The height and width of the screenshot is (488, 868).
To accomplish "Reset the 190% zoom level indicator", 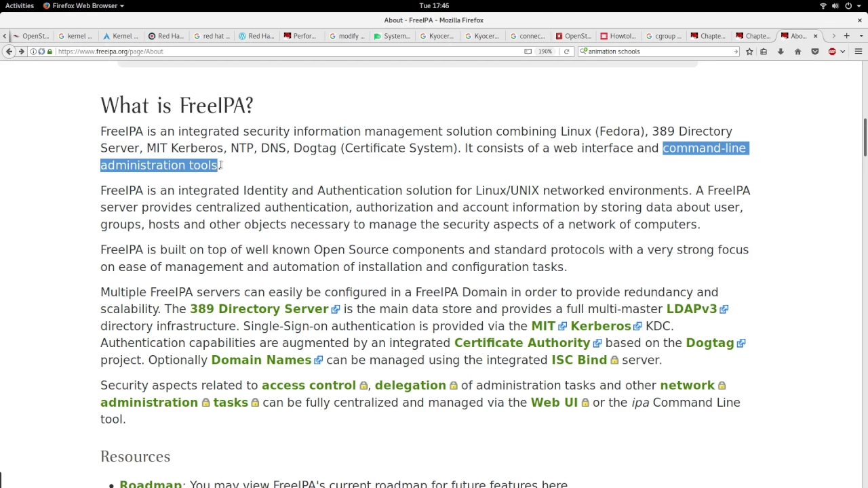I will click(545, 52).
